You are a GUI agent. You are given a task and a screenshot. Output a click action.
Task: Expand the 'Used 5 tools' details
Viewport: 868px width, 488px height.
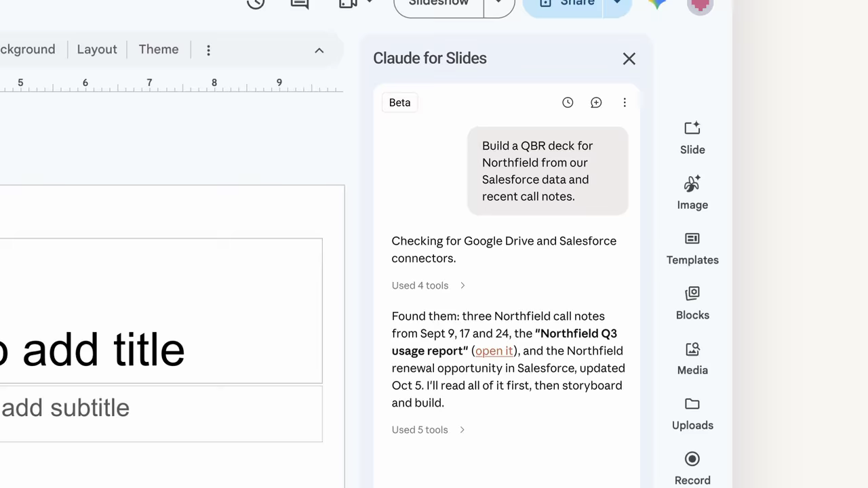429,430
